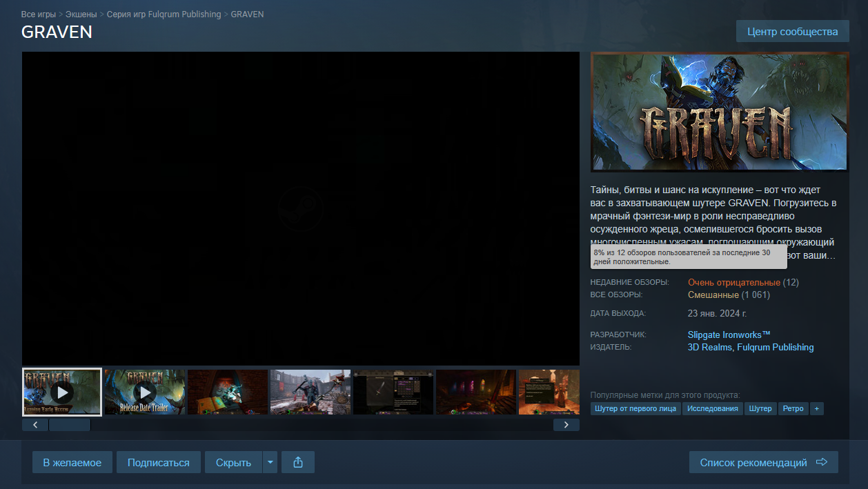
Task: Click the 'НЕДАВНИЕ ОБЗОРЫ:' label
Action: pos(630,283)
